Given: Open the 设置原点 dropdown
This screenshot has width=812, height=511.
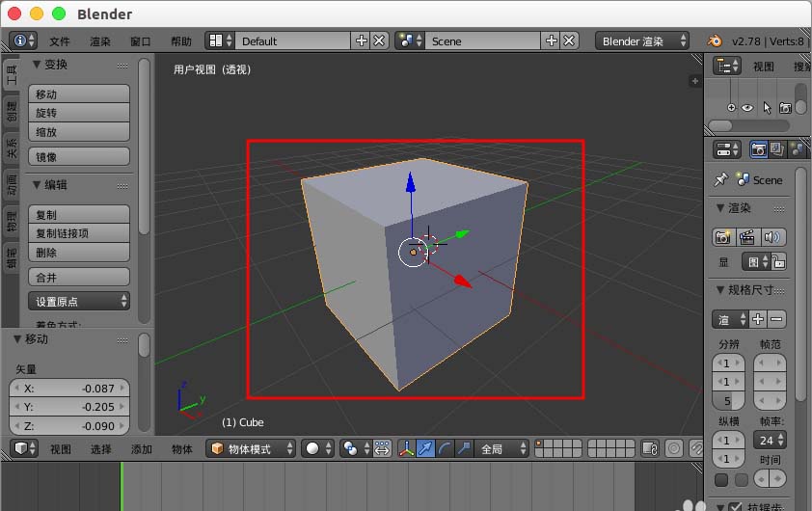Looking at the screenshot, I should tap(79, 301).
